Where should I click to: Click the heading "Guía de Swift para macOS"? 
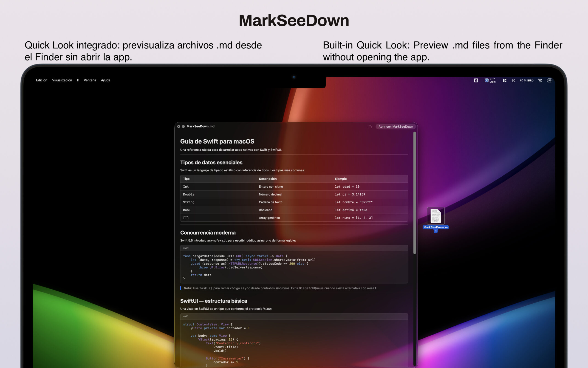pyautogui.click(x=217, y=141)
